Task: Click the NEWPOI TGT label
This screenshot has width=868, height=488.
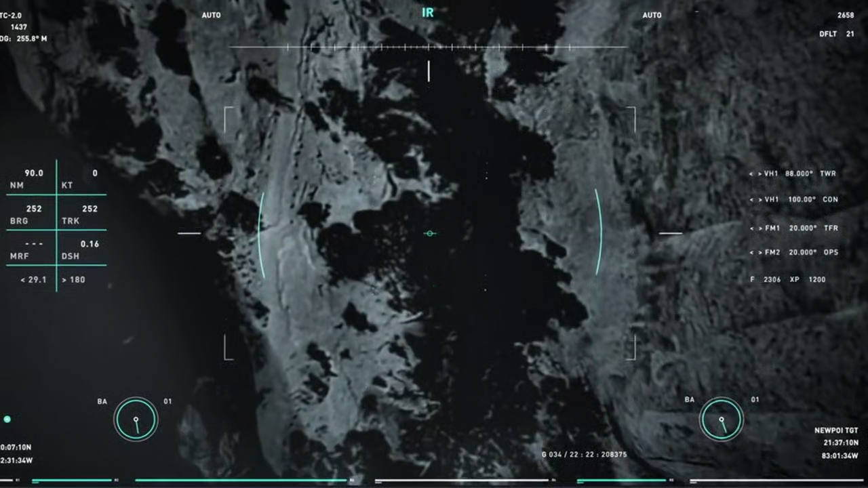Action: coord(835,430)
